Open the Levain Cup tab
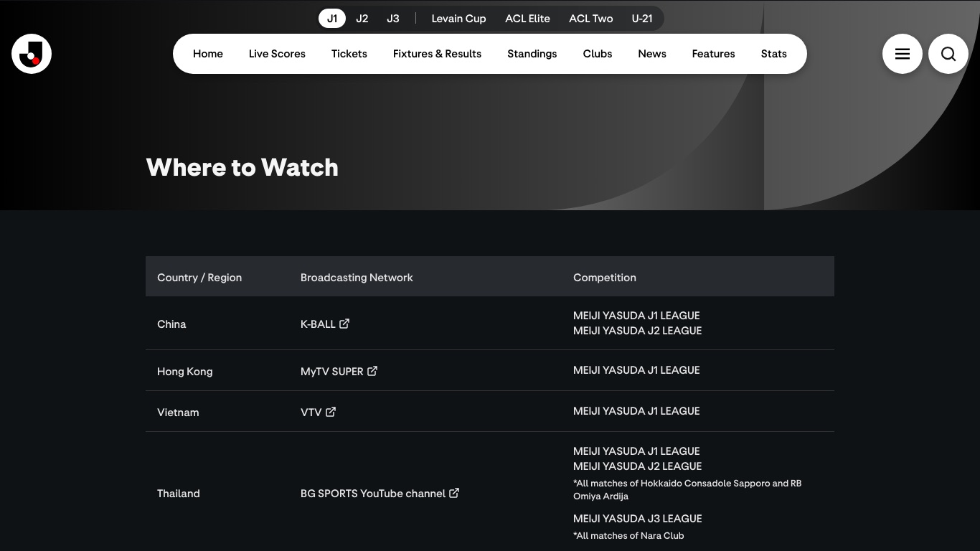 (458, 19)
